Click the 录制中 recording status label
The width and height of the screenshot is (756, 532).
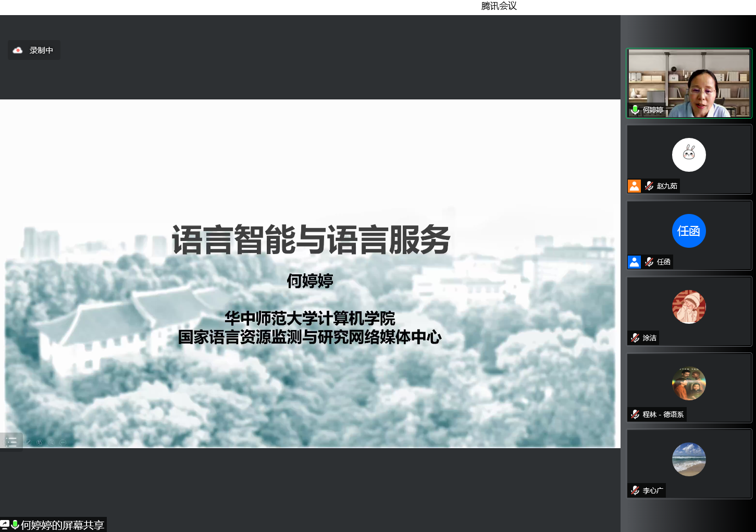tap(41, 50)
